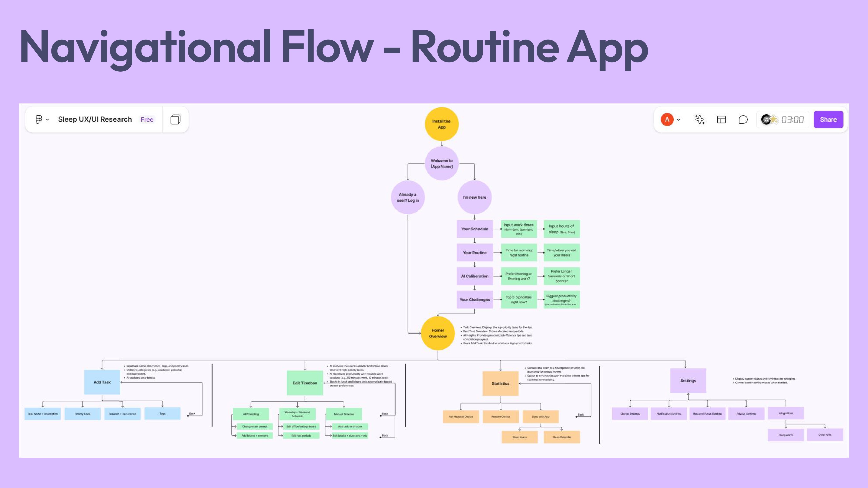Image resolution: width=868 pixels, height=488 pixels.
Task: Select the Install the App circle
Action: point(441,124)
